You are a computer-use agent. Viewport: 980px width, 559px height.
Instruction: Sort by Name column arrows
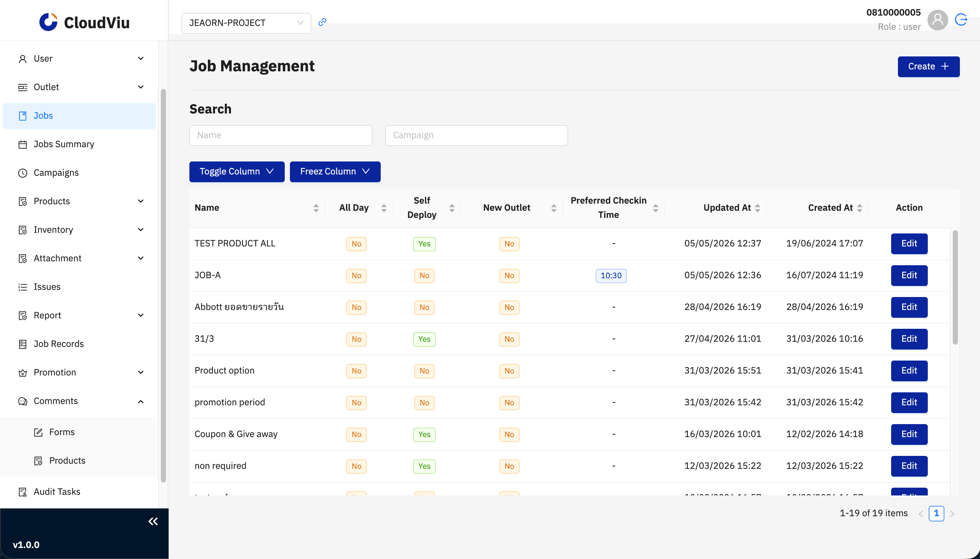click(x=316, y=208)
